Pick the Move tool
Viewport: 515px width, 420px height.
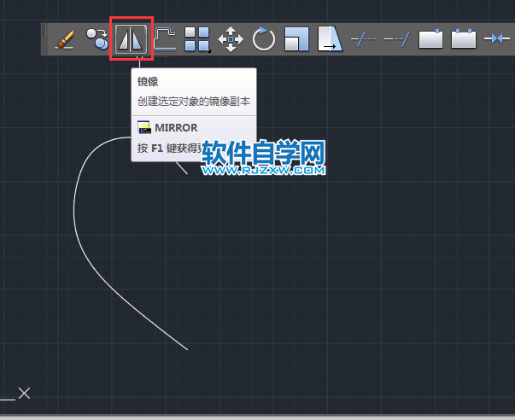[x=231, y=38]
